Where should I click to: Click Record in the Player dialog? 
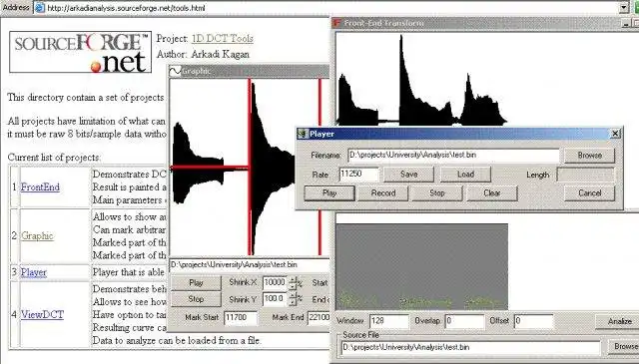(383, 193)
